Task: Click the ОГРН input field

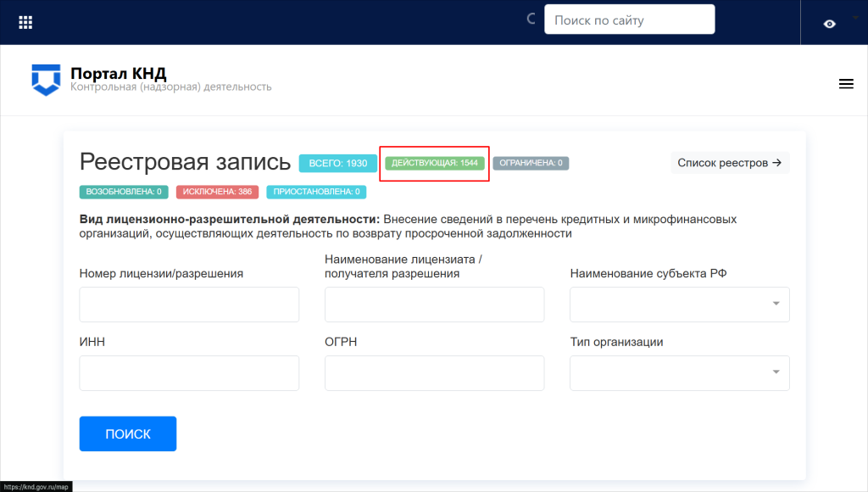Action: 434,373
